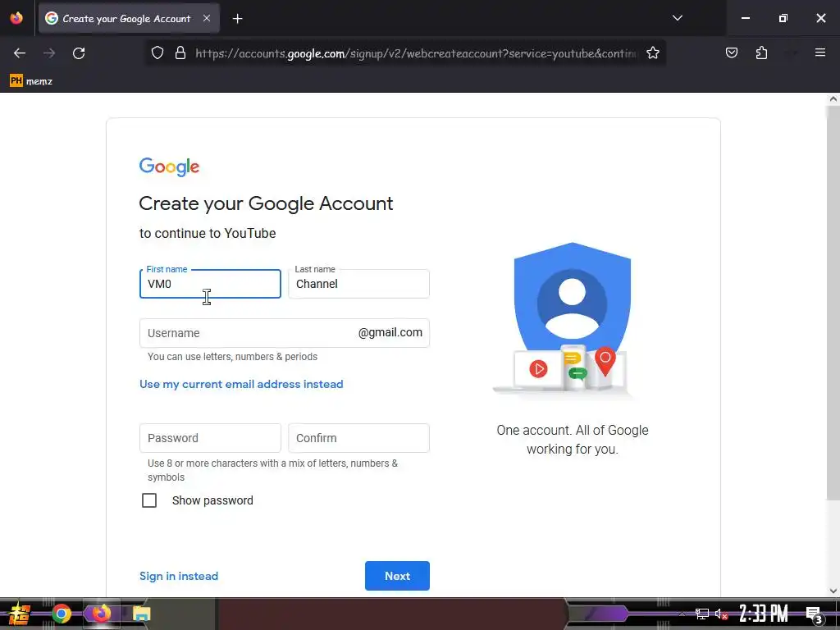Open Firefox application hamburger menu
The width and height of the screenshot is (840, 630).
[x=820, y=52]
